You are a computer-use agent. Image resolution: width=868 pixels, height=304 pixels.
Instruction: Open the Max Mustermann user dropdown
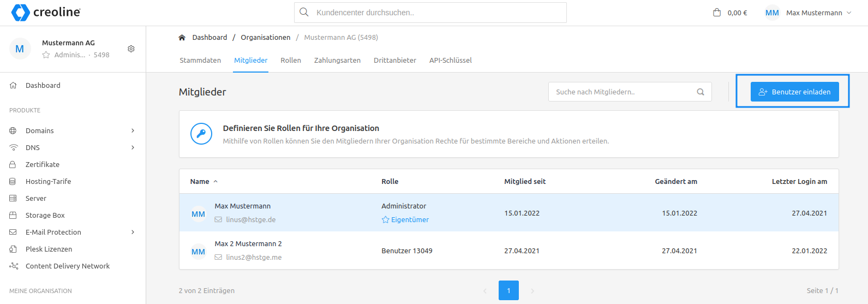click(808, 13)
